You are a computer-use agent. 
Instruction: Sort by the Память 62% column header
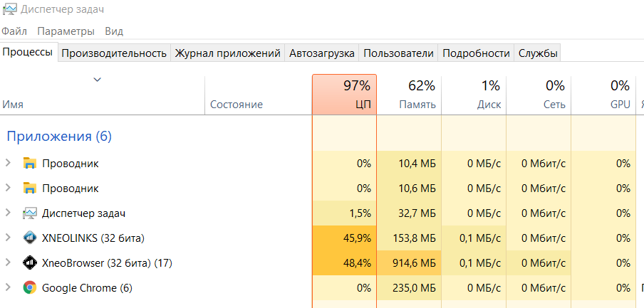tap(409, 95)
